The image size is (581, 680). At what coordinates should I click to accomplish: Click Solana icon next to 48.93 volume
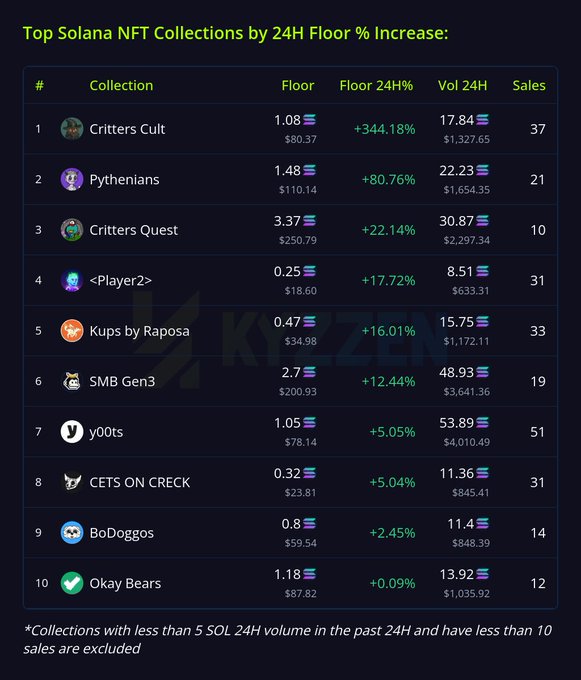(x=483, y=372)
